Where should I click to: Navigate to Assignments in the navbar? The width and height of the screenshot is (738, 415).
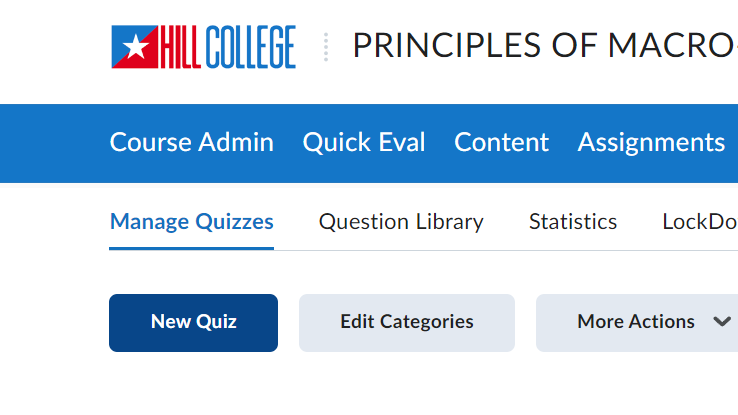point(651,142)
